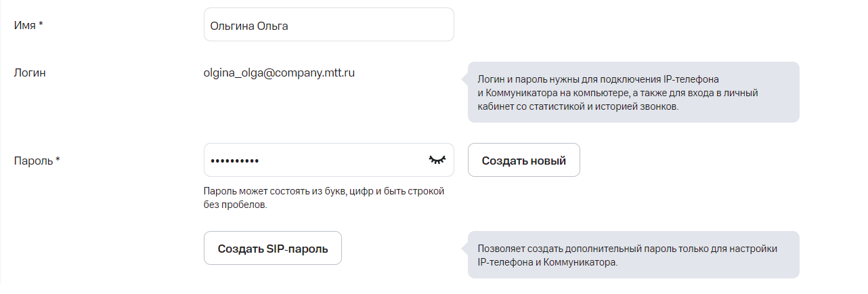Click the login olgina_olga@company.mtt.ru text
The width and height of the screenshot is (868, 294).
(279, 72)
